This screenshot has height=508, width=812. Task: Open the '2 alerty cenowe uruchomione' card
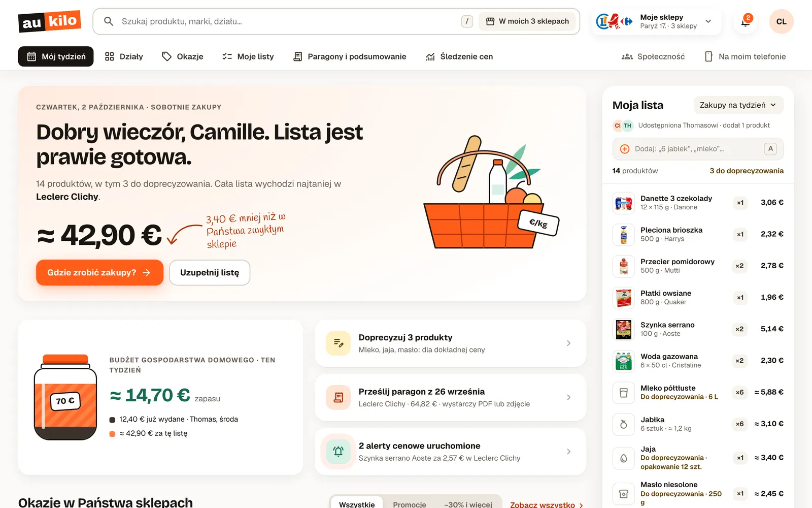coord(450,452)
